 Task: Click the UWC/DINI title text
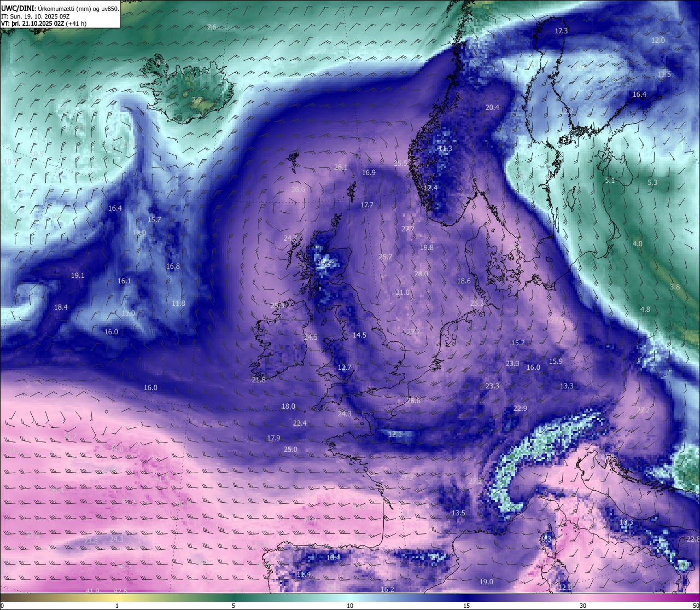click(x=19, y=8)
